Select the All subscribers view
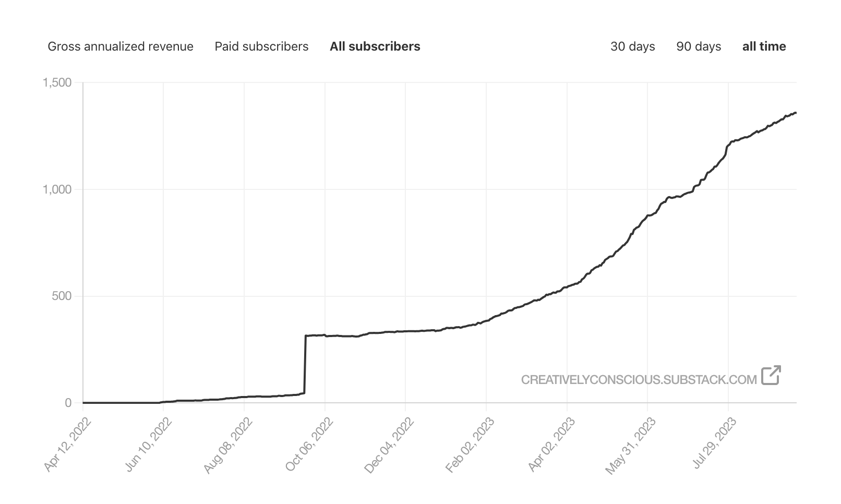841x504 pixels. 375,46
